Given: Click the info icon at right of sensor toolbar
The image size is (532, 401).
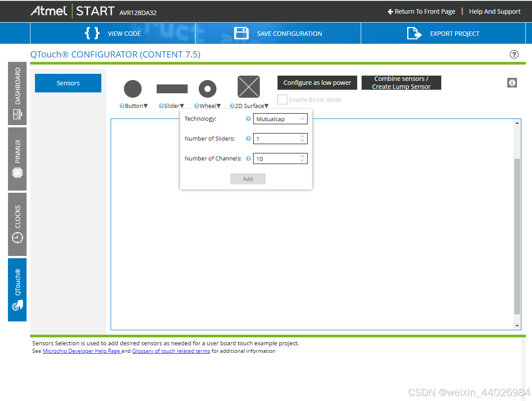Looking at the screenshot, I should coord(512,83).
